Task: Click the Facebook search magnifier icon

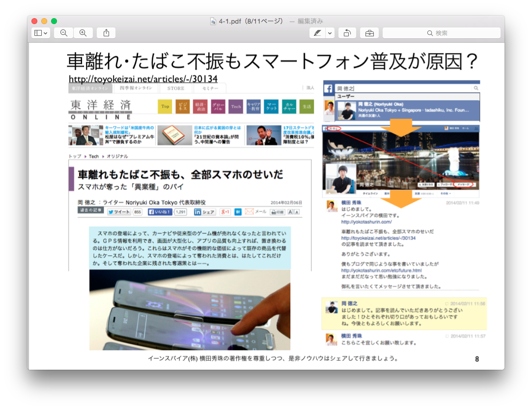Action: click(x=476, y=88)
